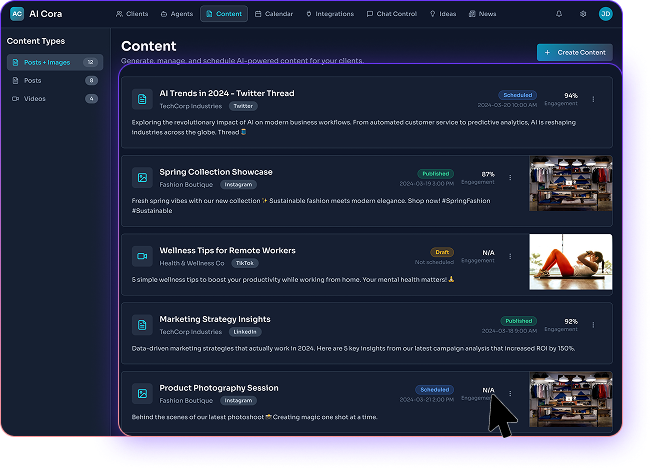Open three-dot menu on Spring Collection Showcase

point(510,178)
